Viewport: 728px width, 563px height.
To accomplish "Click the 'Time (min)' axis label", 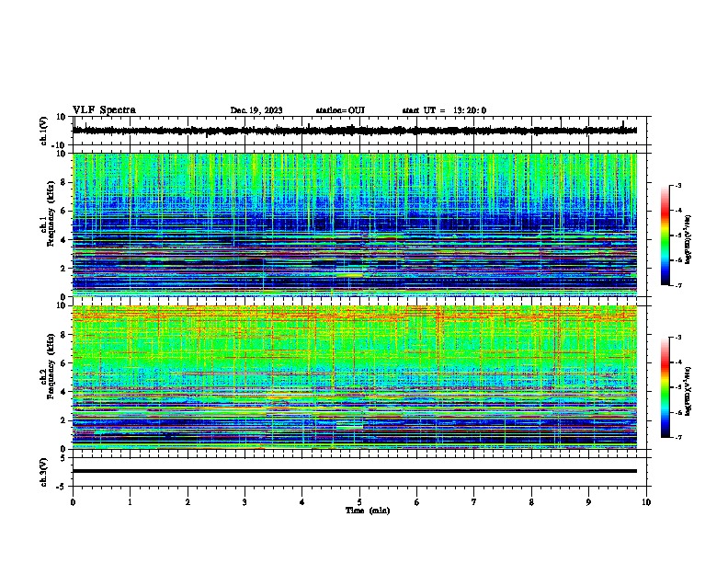I will [x=368, y=511].
